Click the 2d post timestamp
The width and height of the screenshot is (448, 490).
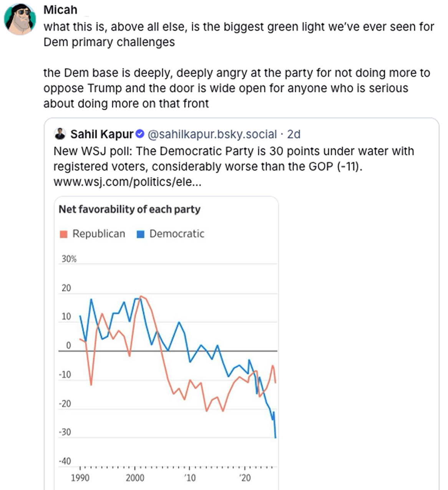[x=294, y=134]
